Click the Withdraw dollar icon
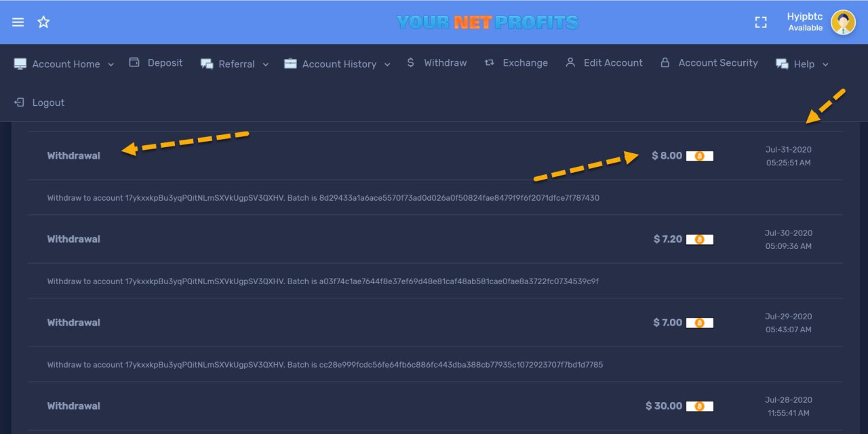The width and height of the screenshot is (868, 434). pyautogui.click(x=410, y=62)
